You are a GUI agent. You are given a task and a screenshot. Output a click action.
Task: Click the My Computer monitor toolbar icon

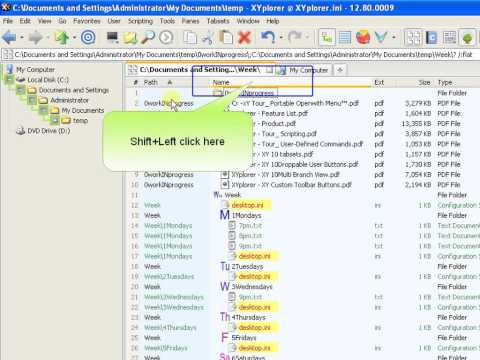coord(112,37)
